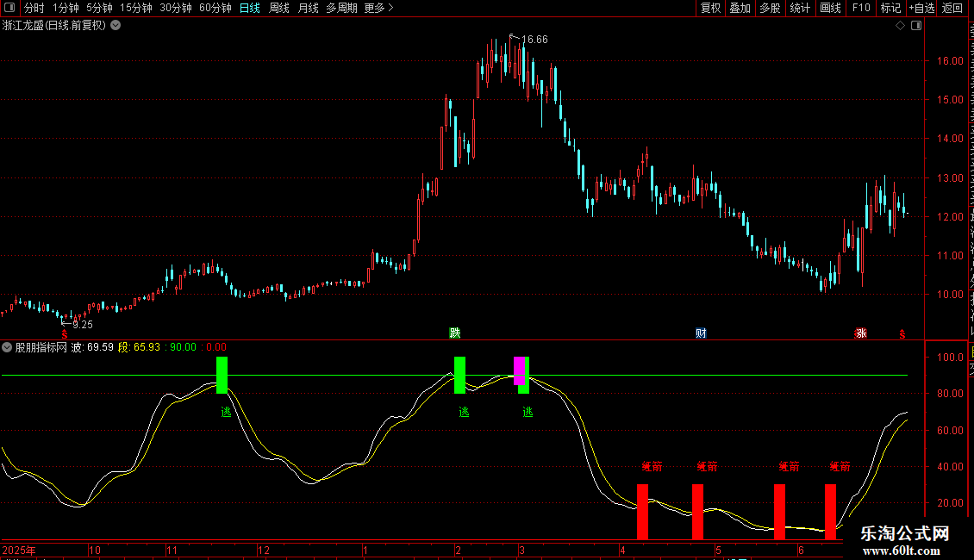Expand dropdown beside 浙江龙盛 title
The height and width of the screenshot is (560, 974).
[x=116, y=26]
